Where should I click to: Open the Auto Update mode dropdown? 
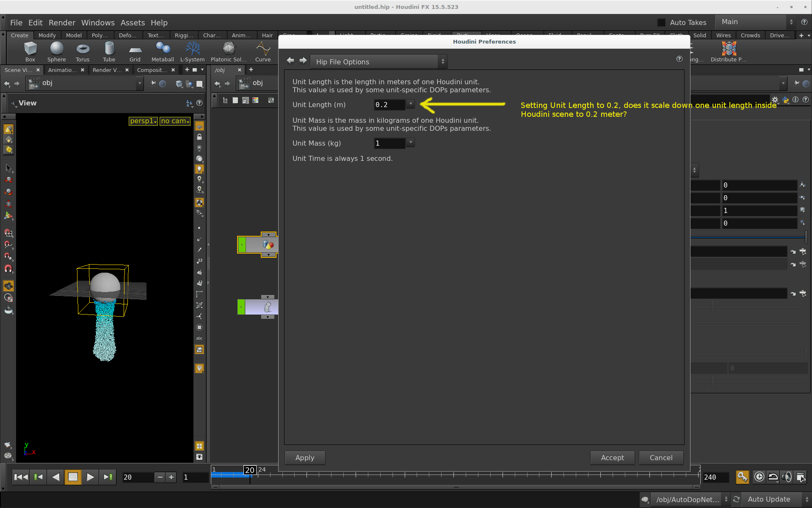776,500
